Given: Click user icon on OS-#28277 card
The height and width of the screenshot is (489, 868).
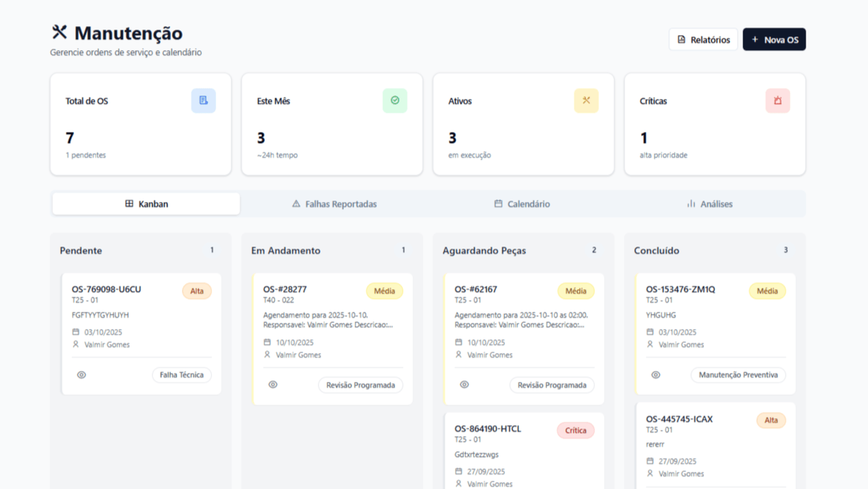Looking at the screenshot, I should click(268, 354).
